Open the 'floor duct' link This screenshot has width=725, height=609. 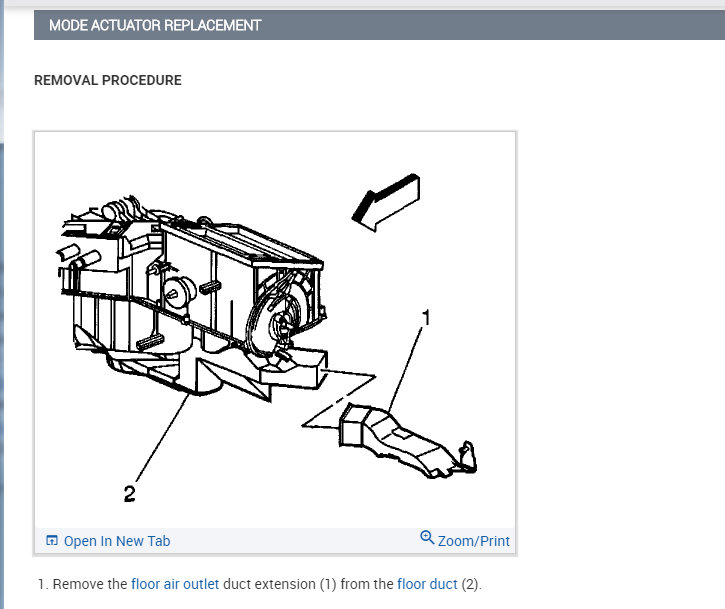pos(427,584)
